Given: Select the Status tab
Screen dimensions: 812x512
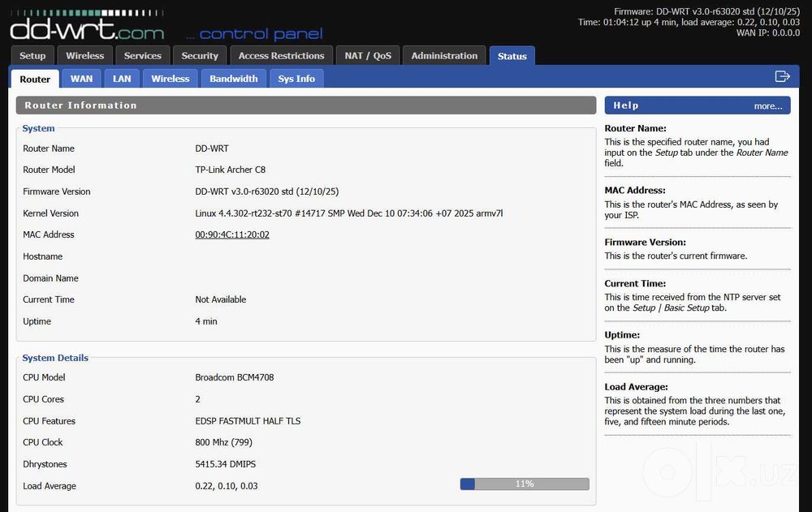Looking at the screenshot, I should (512, 56).
